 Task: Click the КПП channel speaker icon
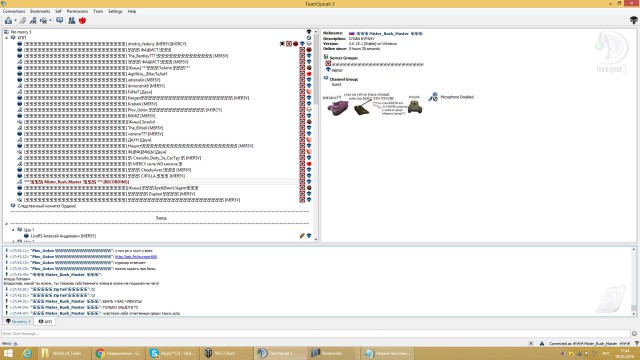[x=13, y=38]
